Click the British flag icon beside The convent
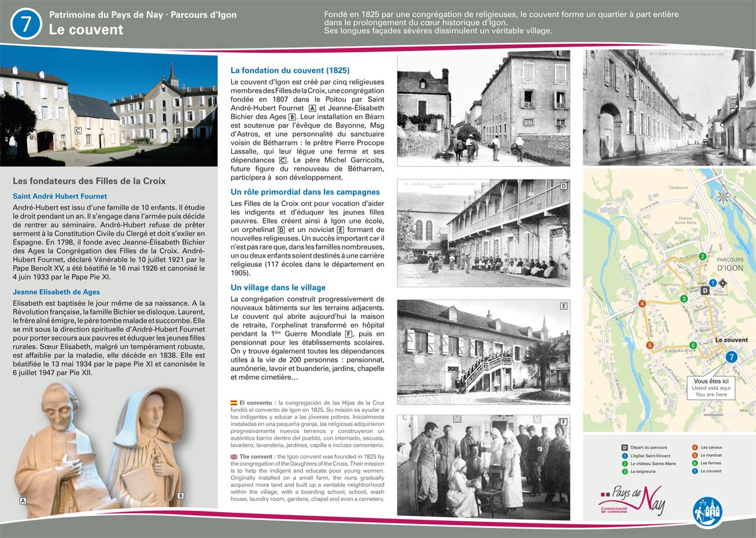The image size is (756, 538). (234, 457)
